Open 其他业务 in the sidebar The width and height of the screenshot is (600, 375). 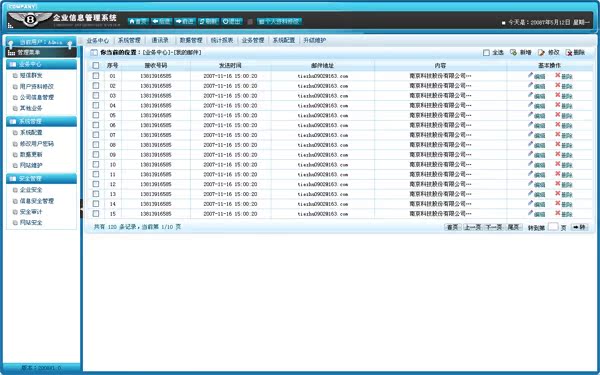point(31,108)
